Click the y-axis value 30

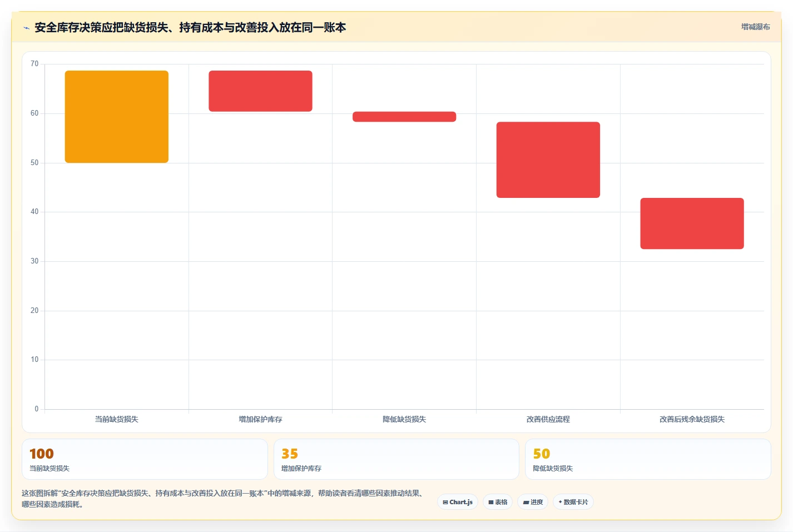34,261
